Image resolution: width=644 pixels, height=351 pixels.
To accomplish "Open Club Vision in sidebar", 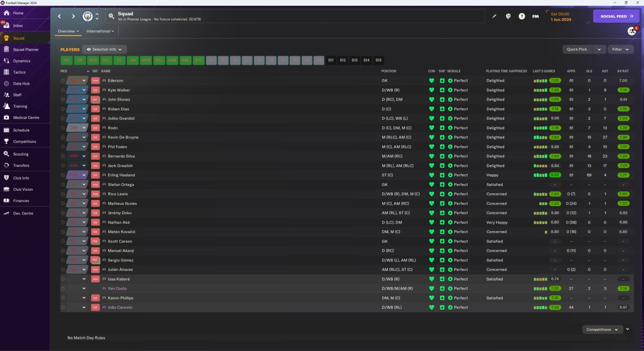I will pos(23,189).
